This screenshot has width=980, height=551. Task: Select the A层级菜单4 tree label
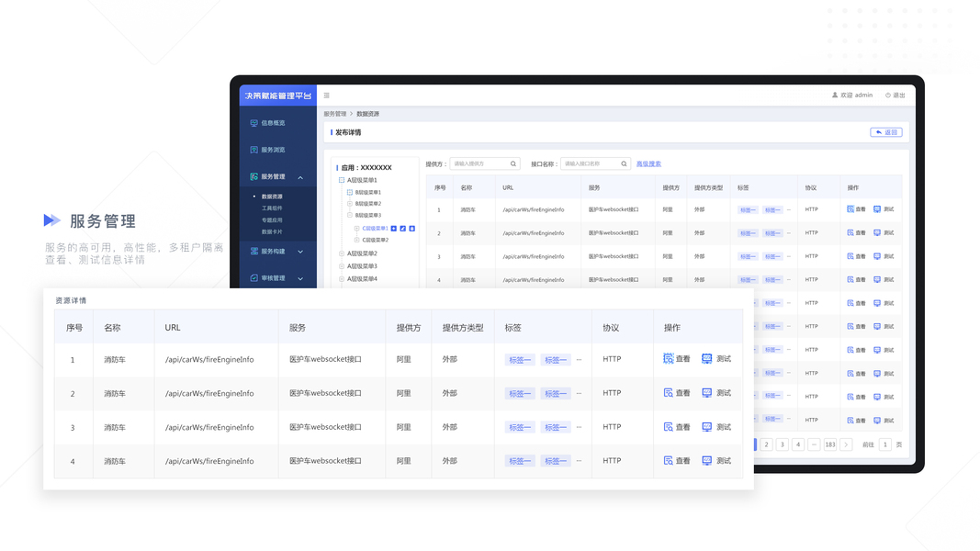(362, 278)
